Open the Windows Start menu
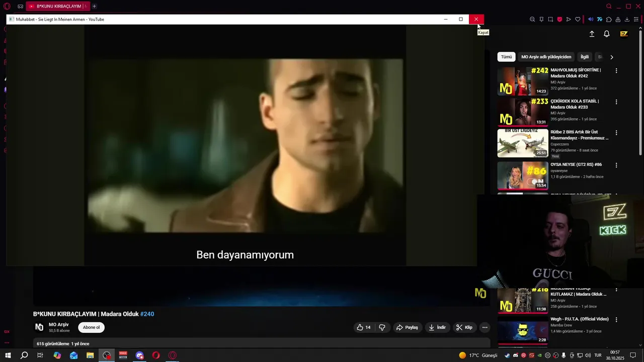Image resolution: width=644 pixels, height=362 pixels. click(x=8, y=355)
